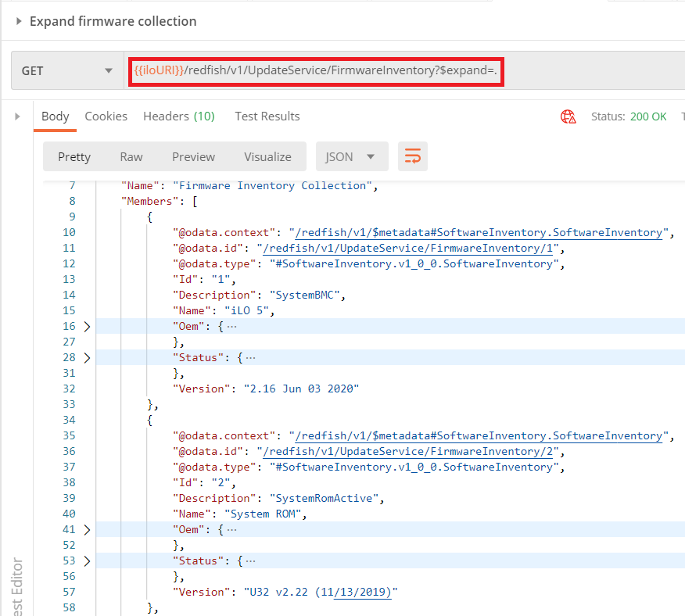Expand the Oem node on line 16
This screenshot has width=685, height=616.
click(x=87, y=326)
